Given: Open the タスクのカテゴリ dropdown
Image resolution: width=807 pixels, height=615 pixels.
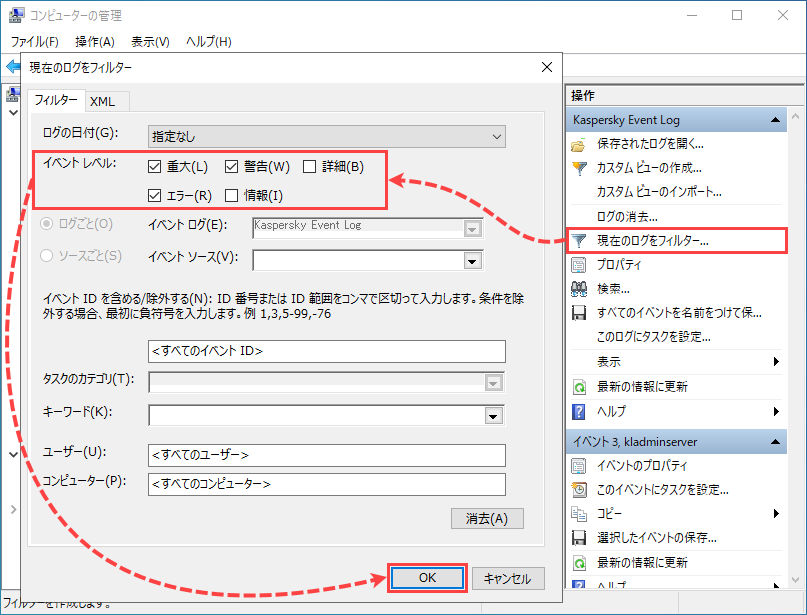Looking at the screenshot, I should tap(493, 383).
